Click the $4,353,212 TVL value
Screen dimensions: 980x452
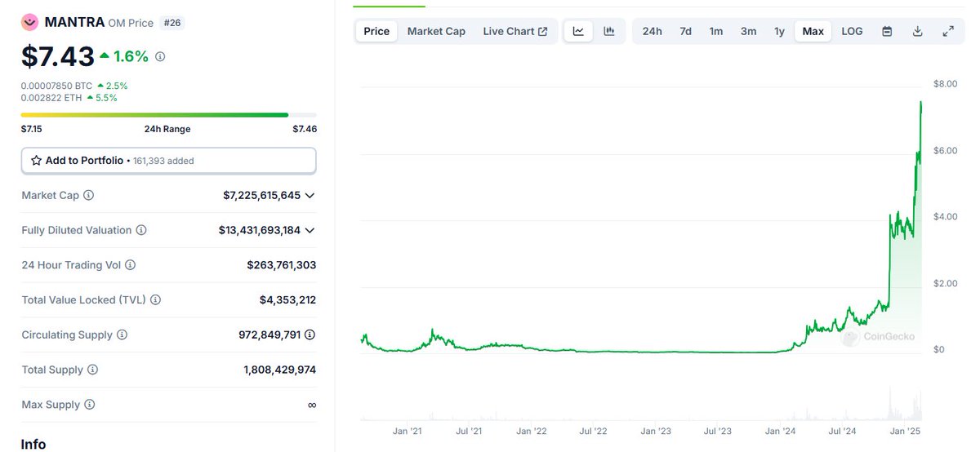click(x=287, y=300)
